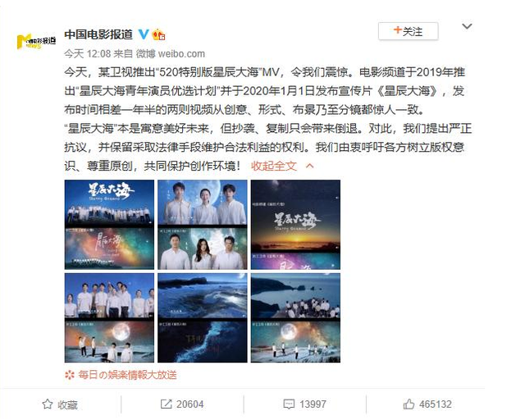Repost using the share icon showing 20604
The image size is (525, 420).
pos(182,404)
